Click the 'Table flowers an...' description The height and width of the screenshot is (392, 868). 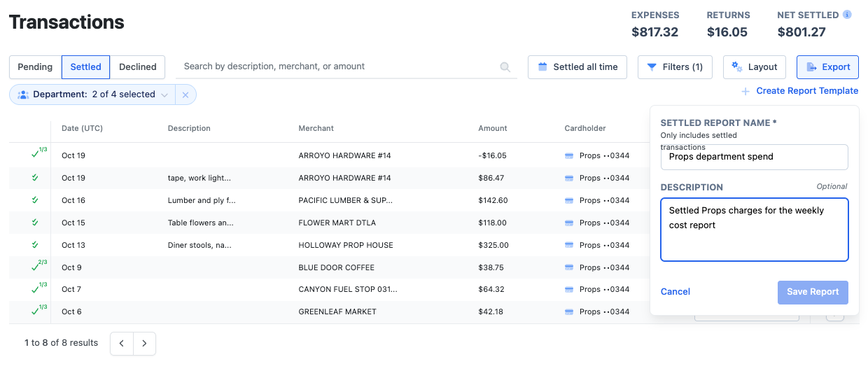pos(201,223)
